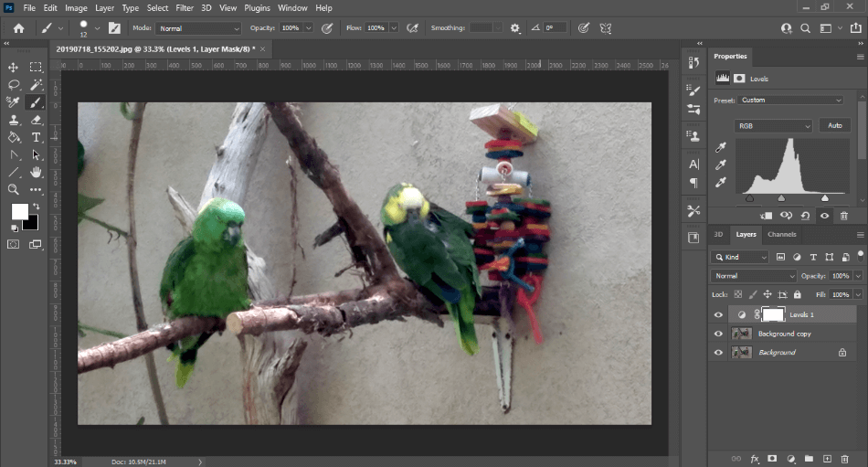Delete the Levels adjustment layer from Properties
Image resolution: width=868 pixels, height=467 pixels.
pos(843,216)
